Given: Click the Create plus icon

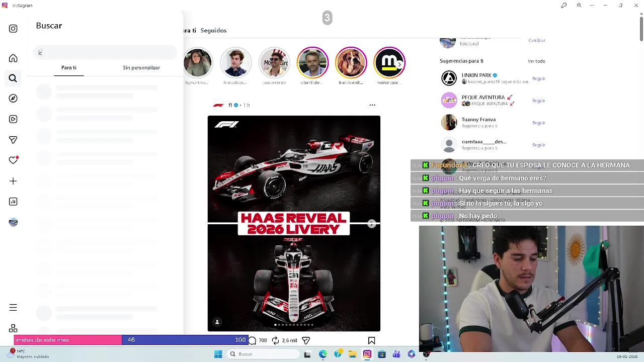Looking at the screenshot, I should pyautogui.click(x=13, y=181).
